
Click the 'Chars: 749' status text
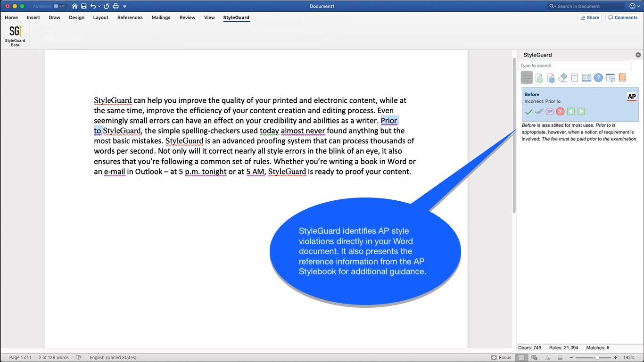tap(529, 348)
